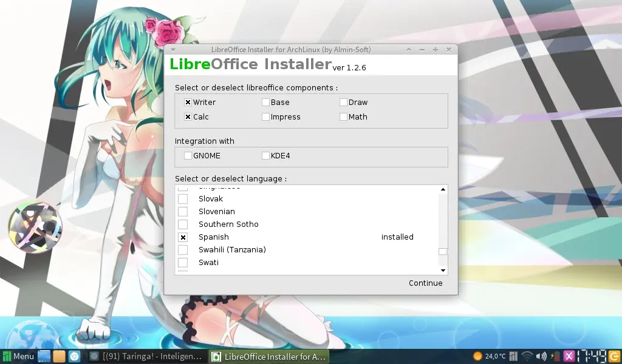Open window menu arrow in installer titlebar
622x364 pixels.
pos(173,50)
